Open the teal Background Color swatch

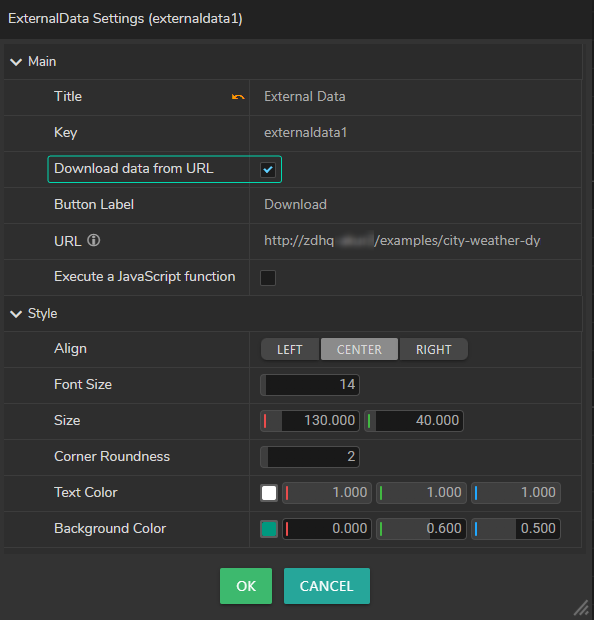(x=269, y=529)
